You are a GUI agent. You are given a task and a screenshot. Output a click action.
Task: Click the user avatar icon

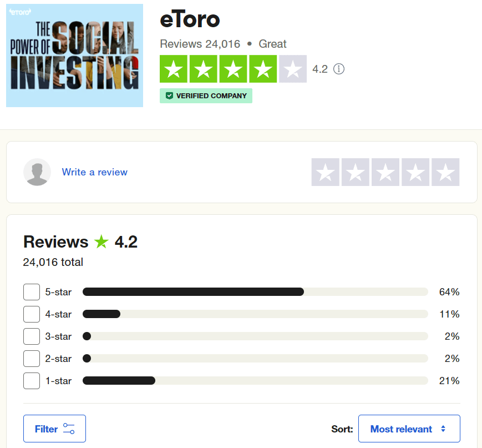click(37, 172)
